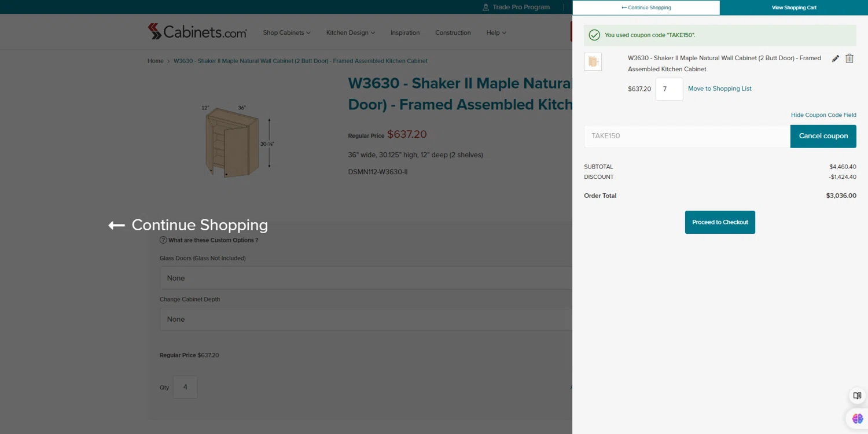Open Inspiration menu item
Viewport: 868px width, 434px height.
[x=405, y=32]
